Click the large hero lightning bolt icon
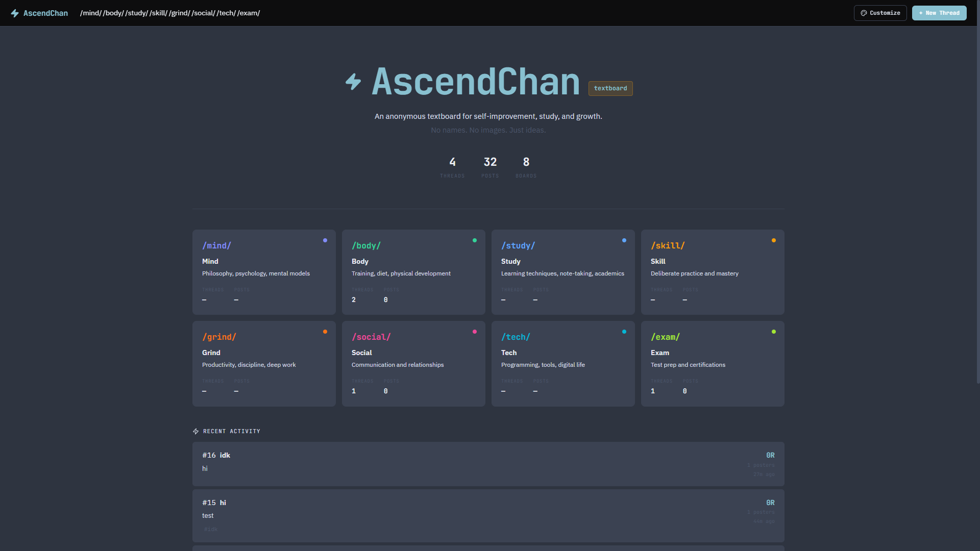This screenshot has width=980, height=551. coord(353,82)
